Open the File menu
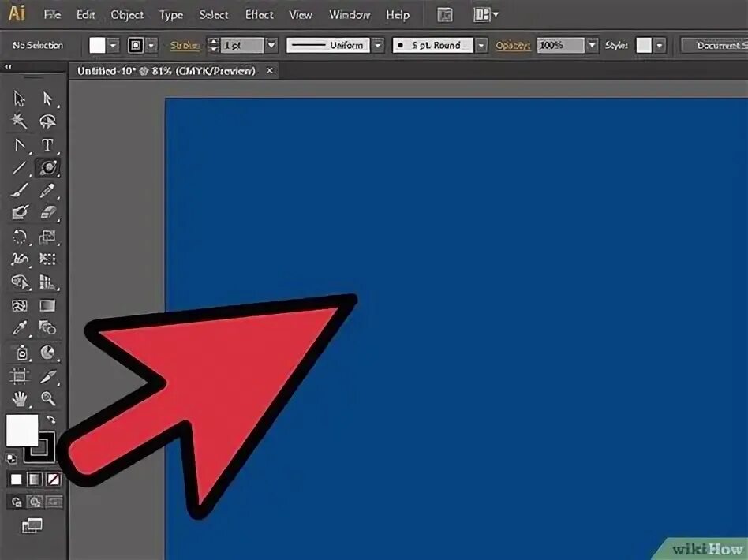This screenshot has width=748, height=560. pos(52,15)
